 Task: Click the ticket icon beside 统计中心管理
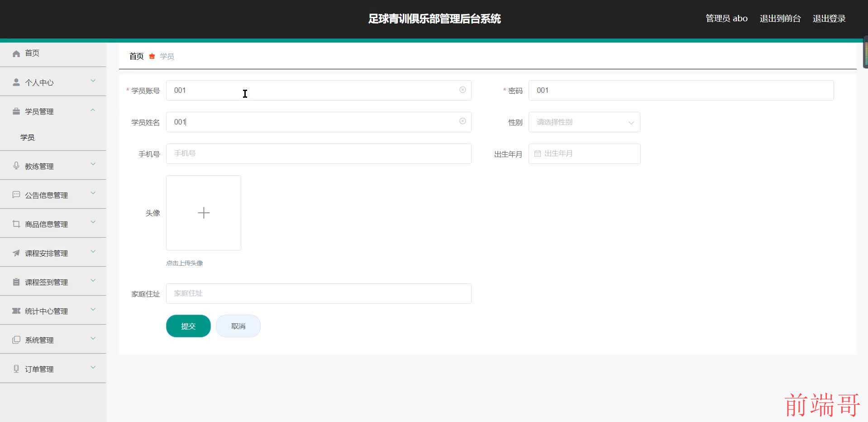click(16, 311)
